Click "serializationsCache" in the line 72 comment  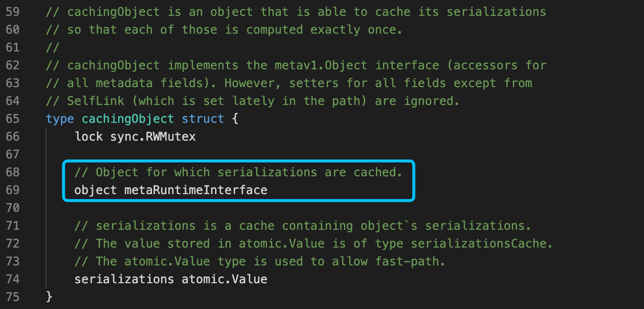(x=482, y=244)
